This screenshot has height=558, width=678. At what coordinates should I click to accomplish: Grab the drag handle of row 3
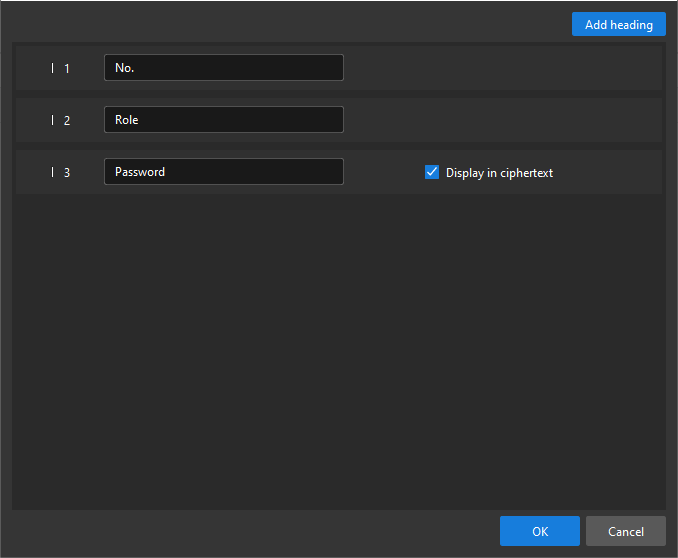point(52,172)
